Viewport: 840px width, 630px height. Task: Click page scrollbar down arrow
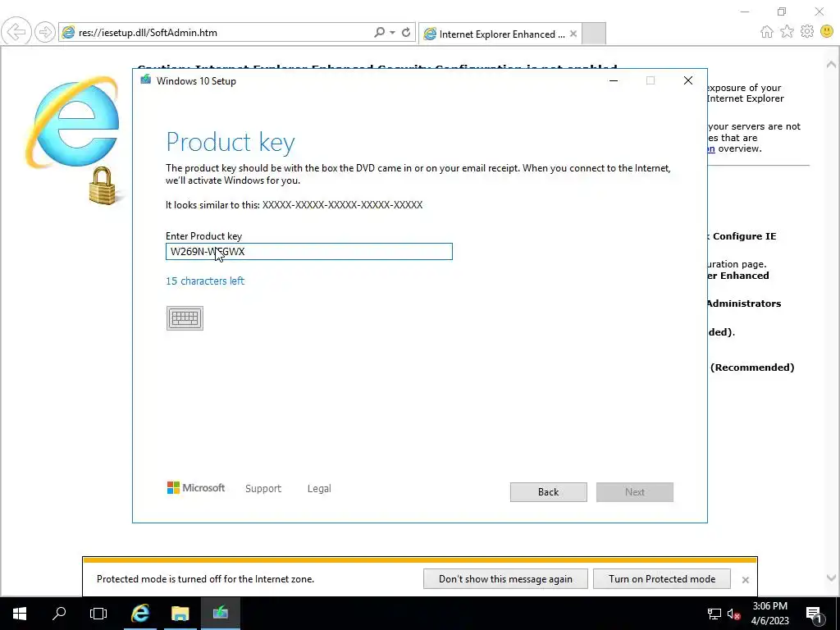coord(831,577)
